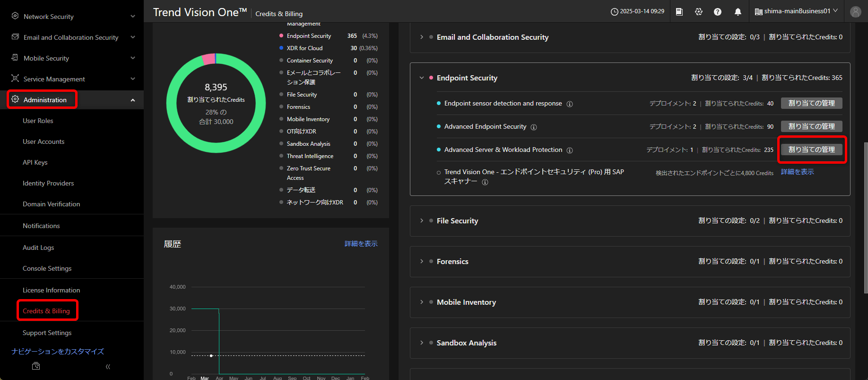The image size is (868, 380).
Task: Open the help question mark icon
Action: pos(718,12)
